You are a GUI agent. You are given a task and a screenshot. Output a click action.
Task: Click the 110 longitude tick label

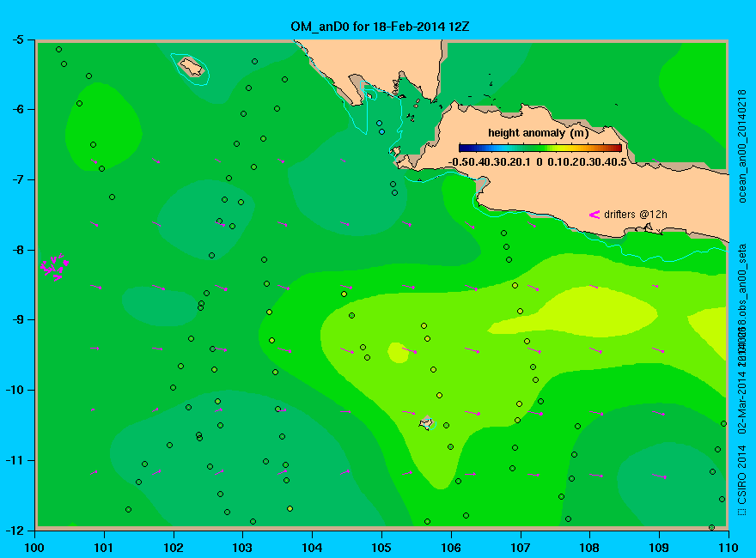(728, 548)
